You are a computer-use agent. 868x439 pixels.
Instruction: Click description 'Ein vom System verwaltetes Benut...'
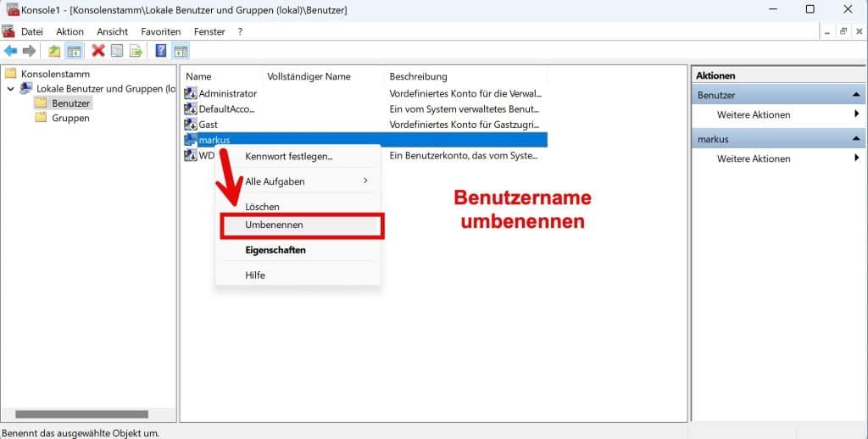[464, 109]
